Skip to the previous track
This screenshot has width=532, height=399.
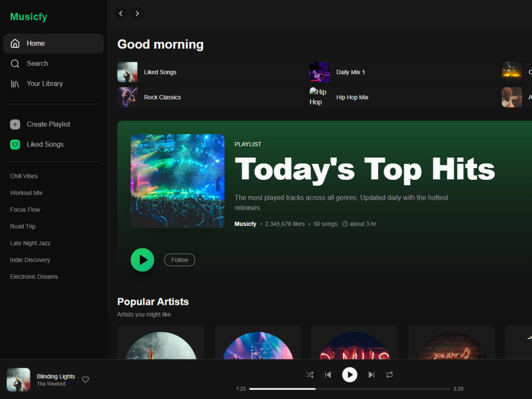(328, 375)
